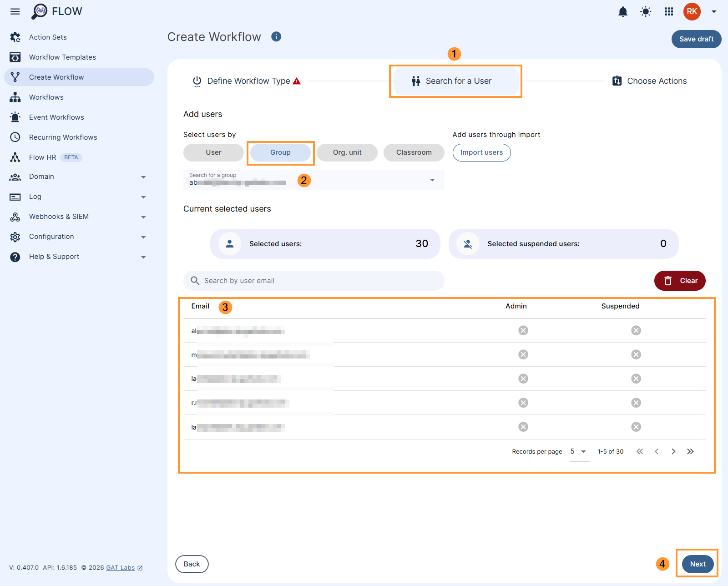Toggle Suspended status for the last listed user

click(636, 427)
